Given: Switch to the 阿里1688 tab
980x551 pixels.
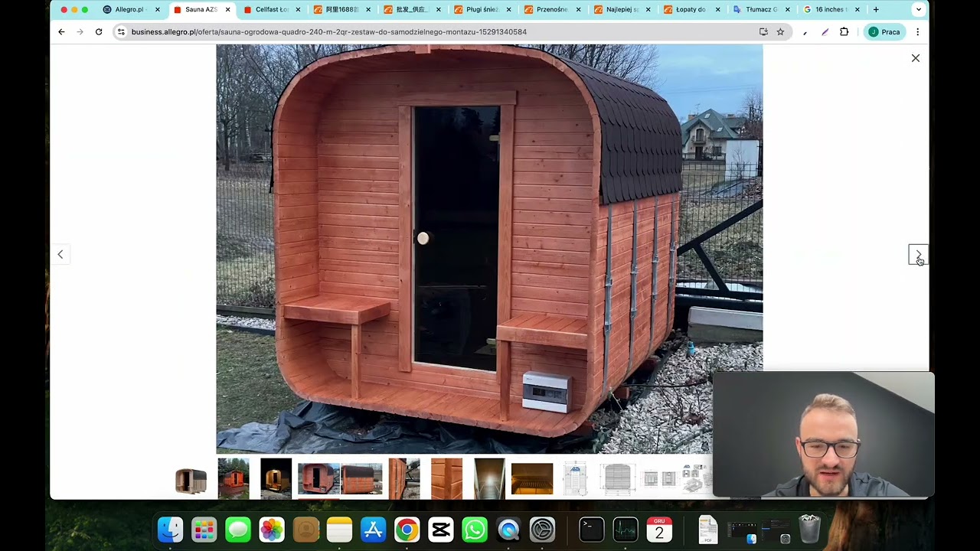Looking at the screenshot, I should click(341, 10).
